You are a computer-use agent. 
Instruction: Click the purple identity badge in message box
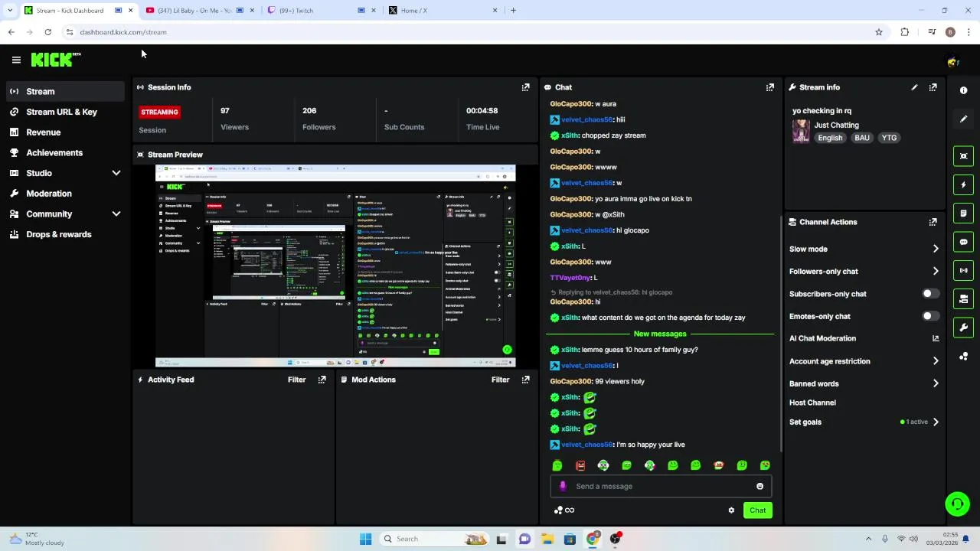pyautogui.click(x=563, y=486)
